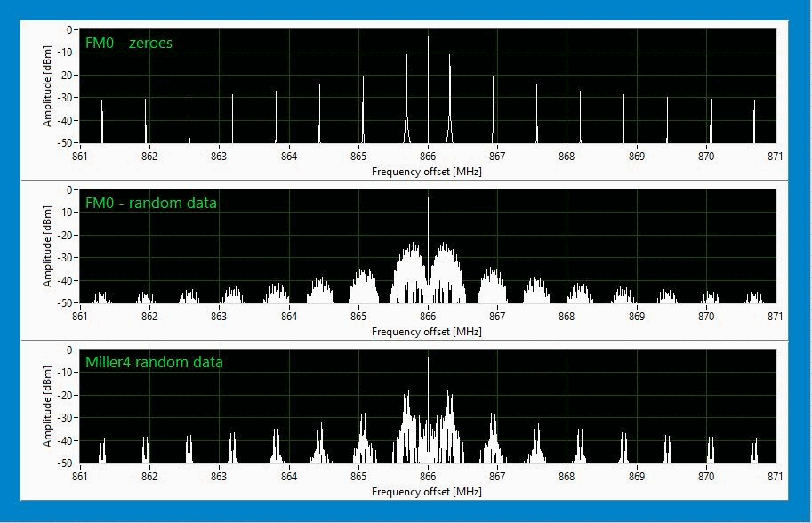
Task: Click the 863 x-axis tick of FM0 random data plot
Action: click(219, 317)
